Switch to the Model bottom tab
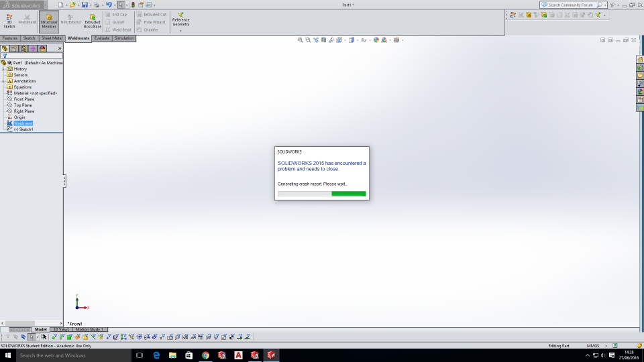Image resolution: width=644 pixels, height=362 pixels. pos(40,329)
